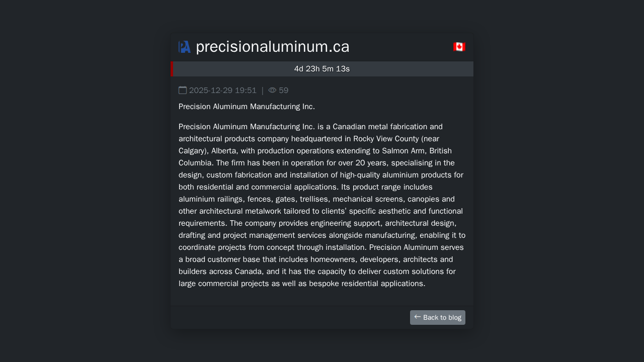Click the calendar icon beside the date
This screenshot has width=644, height=362.
[x=183, y=90]
